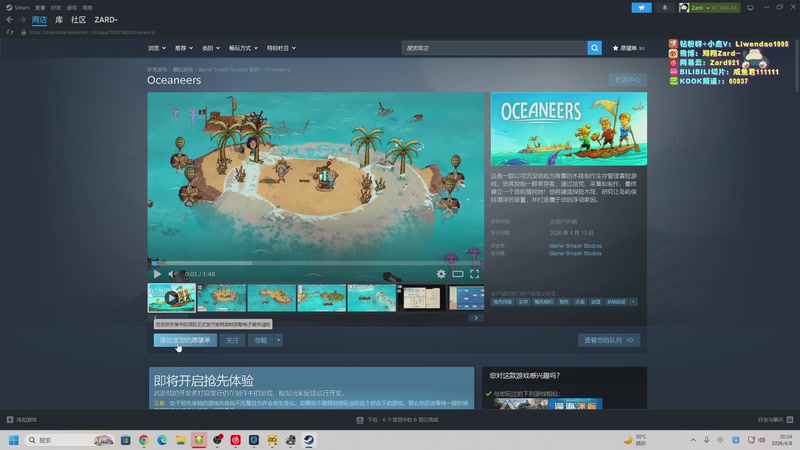Add Oceaneers to your wishlist

(x=185, y=340)
